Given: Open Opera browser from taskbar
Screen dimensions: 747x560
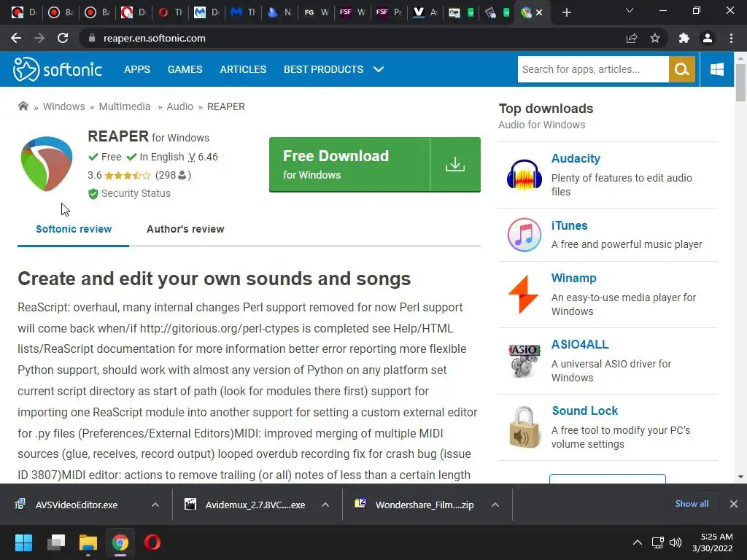Looking at the screenshot, I should (x=152, y=542).
